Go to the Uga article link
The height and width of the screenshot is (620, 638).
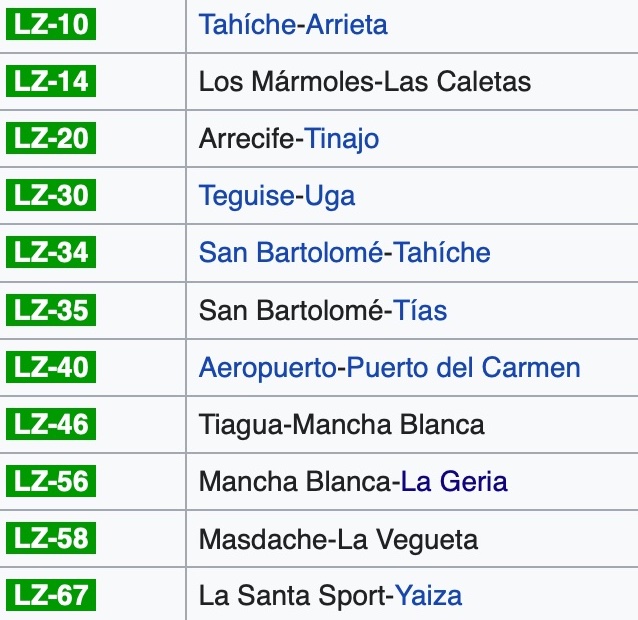click(327, 196)
